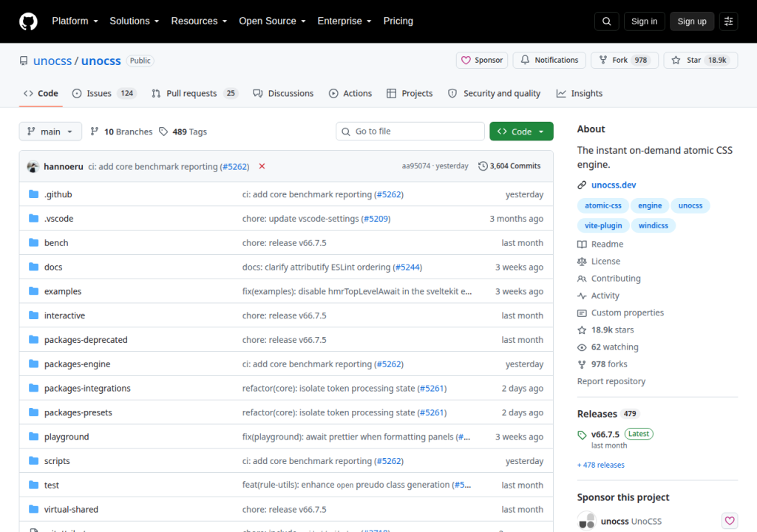This screenshot has height=532, width=757.
Task: Focus the Go to file search field
Action: (x=410, y=132)
